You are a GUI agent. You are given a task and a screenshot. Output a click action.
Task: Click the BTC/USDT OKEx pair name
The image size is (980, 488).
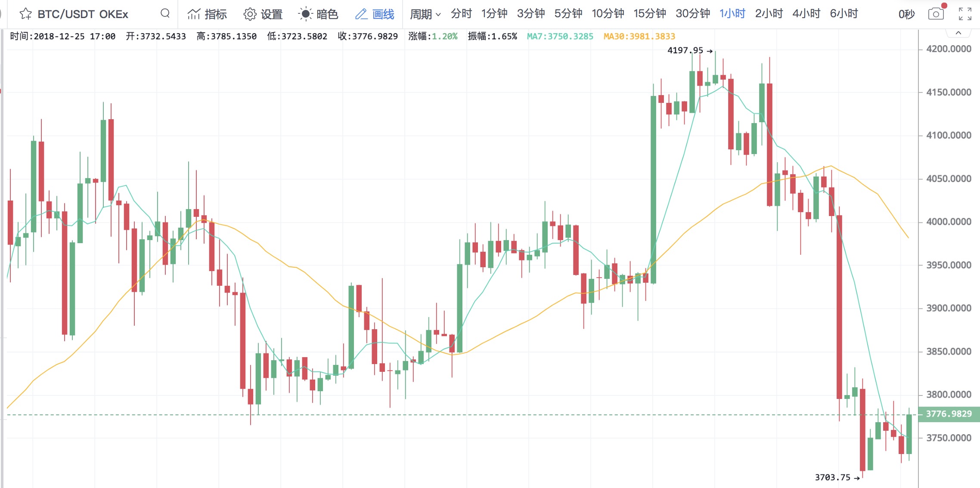pyautogui.click(x=83, y=14)
